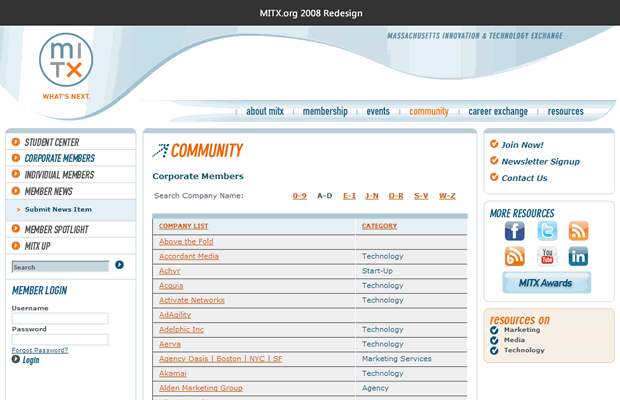Open the YouTube icon

click(547, 256)
